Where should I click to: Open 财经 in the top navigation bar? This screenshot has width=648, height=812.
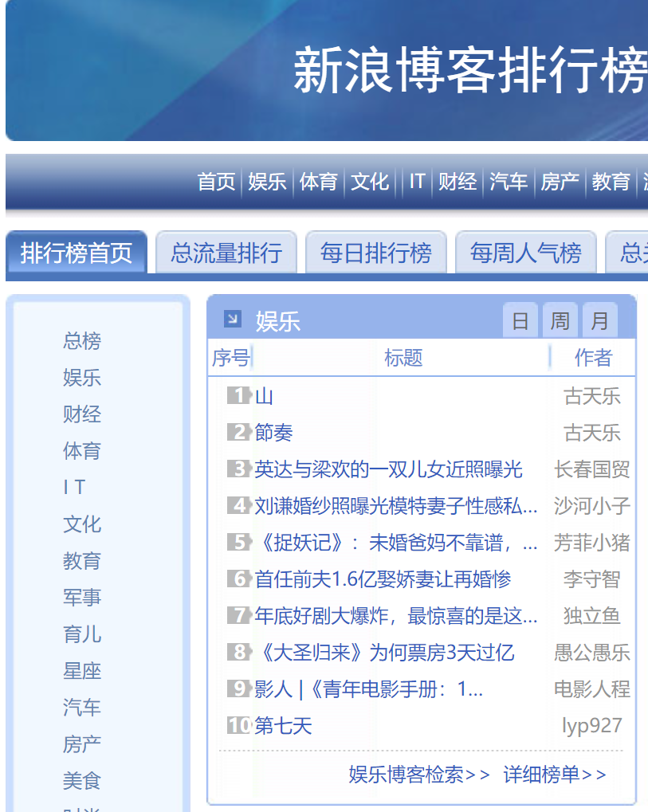[458, 182]
